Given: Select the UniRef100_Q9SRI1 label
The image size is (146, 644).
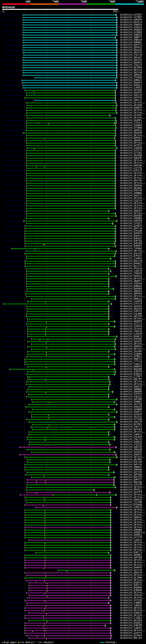Looking at the screenshot, I should pyautogui.click(x=131, y=48).
